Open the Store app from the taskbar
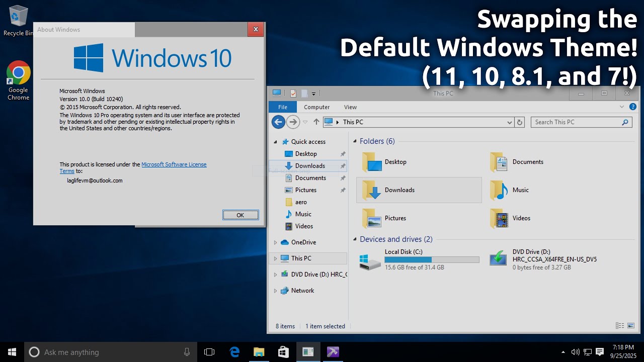The width and height of the screenshot is (644, 362). (283, 352)
